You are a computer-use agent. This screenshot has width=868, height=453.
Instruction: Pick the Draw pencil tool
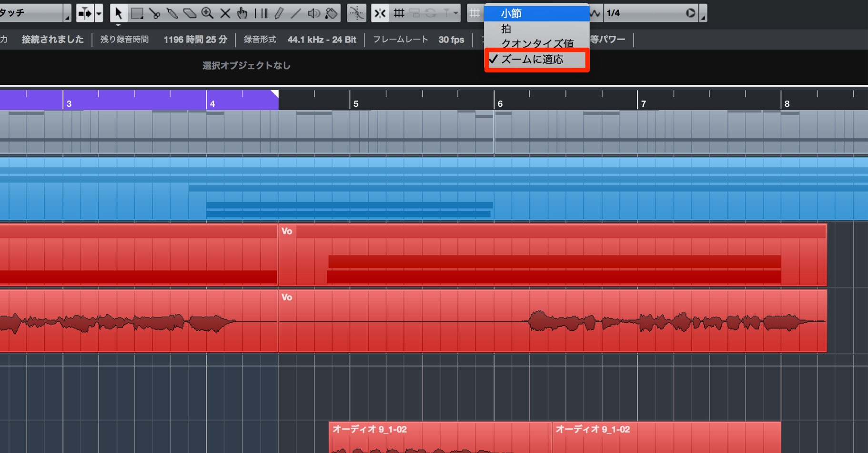279,13
